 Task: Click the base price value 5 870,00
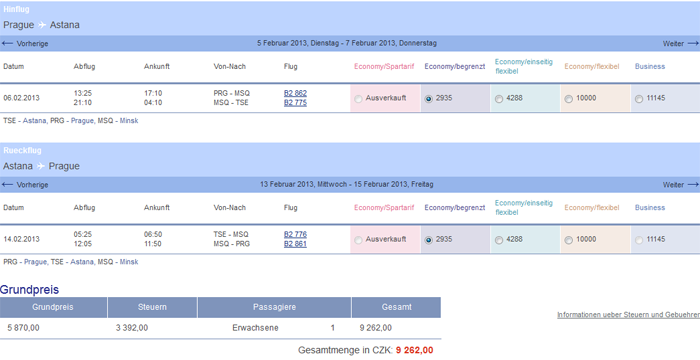(23, 328)
